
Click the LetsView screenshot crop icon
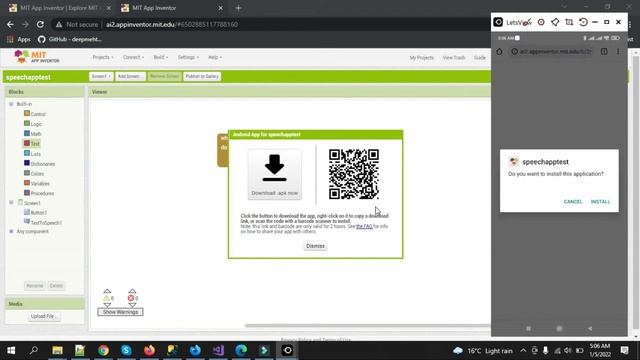point(569,22)
